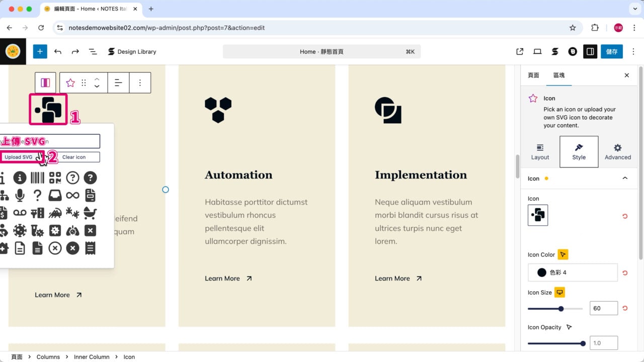Switch to the Advanced tab
Image resolution: width=644 pixels, height=362 pixels.
[617, 151]
